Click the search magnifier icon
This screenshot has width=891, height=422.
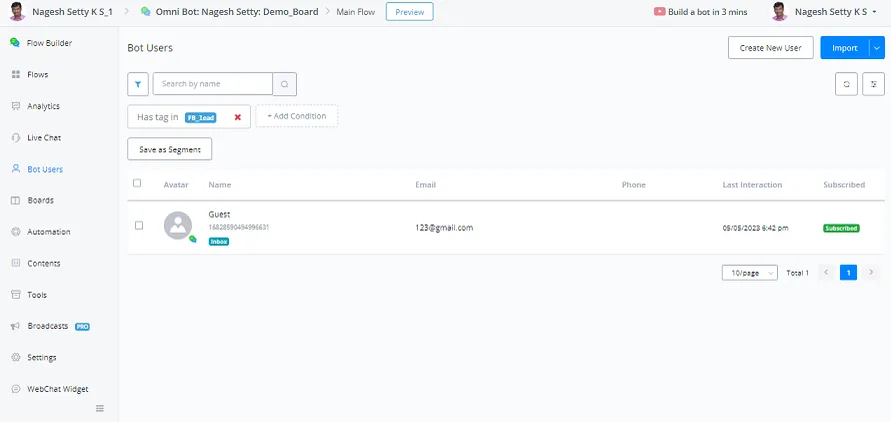285,84
